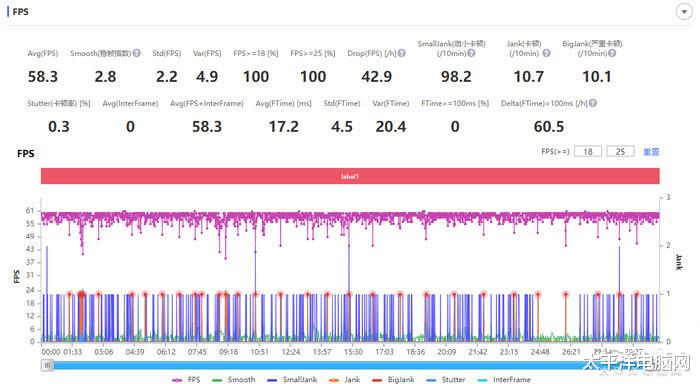Click the Avg(FPS+InterFrame) value 58.3
700x384 pixels.
207,127
